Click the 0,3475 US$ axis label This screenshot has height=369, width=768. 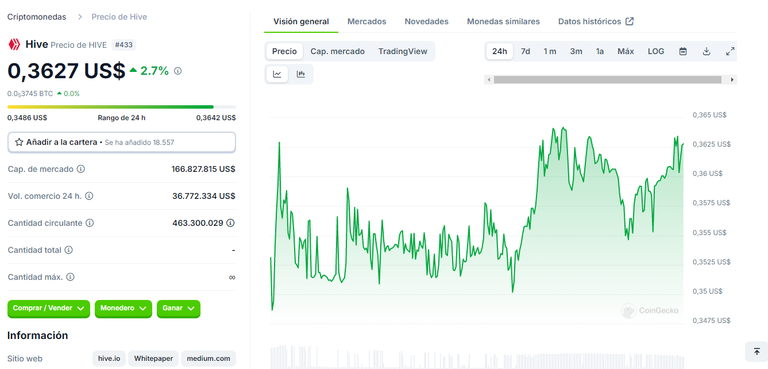coord(711,320)
